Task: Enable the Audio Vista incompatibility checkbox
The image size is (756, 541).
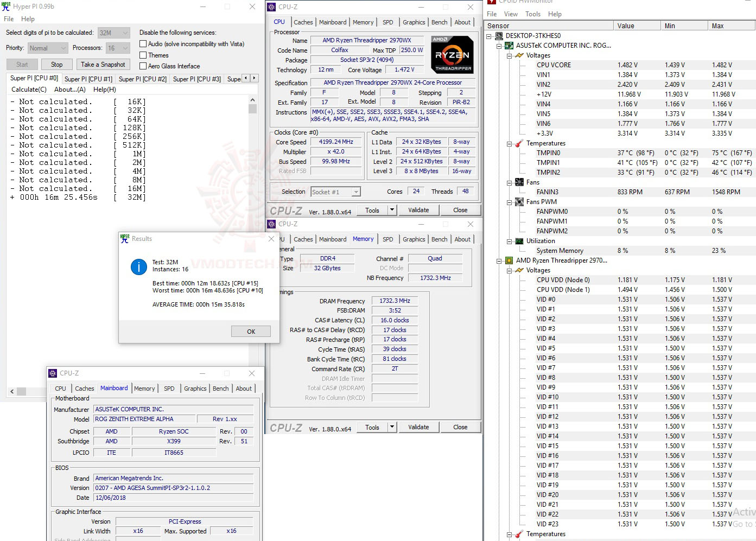Action: [x=144, y=44]
